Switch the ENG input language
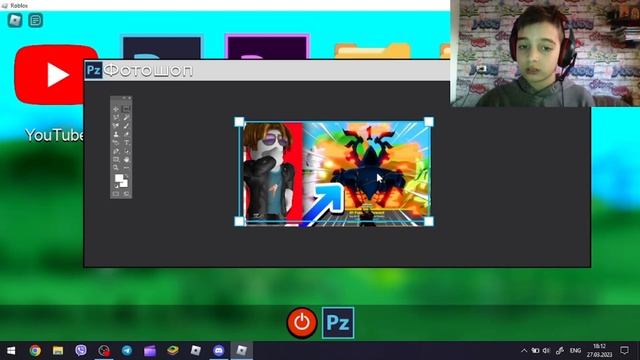 pyautogui.click(x=575, y=351)
